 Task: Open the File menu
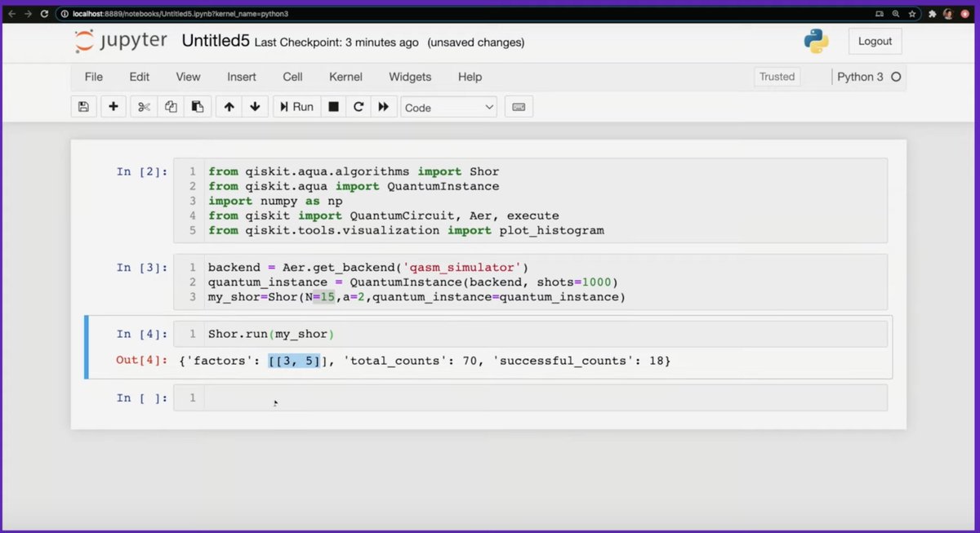tap(94, 77)
